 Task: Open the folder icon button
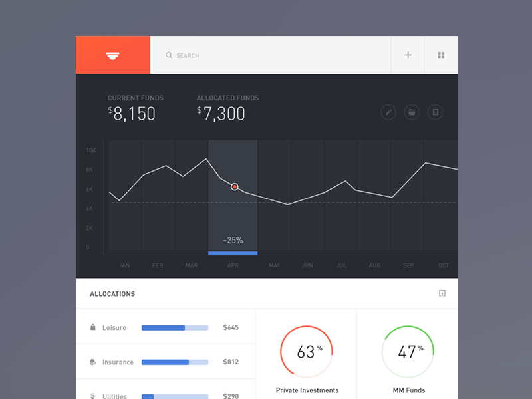click(x=412, y=112)
